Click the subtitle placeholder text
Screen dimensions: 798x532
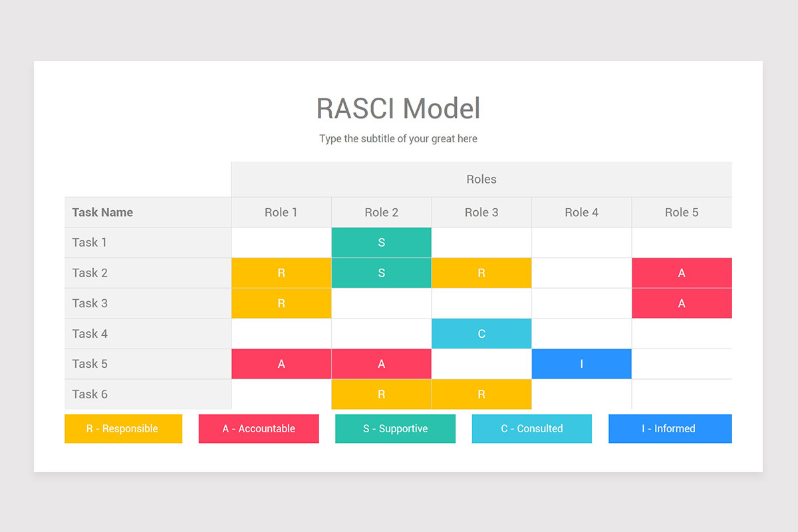point(398,139)
